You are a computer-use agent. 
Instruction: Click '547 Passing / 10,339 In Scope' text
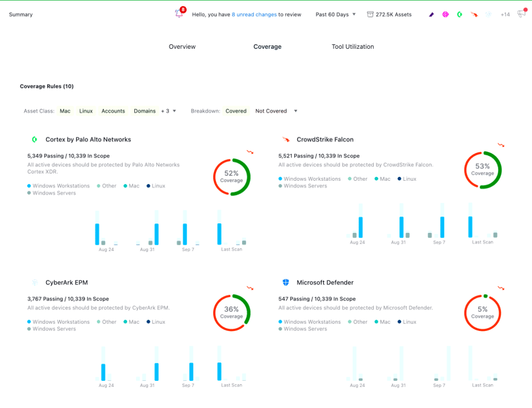(x=317, y=299)
